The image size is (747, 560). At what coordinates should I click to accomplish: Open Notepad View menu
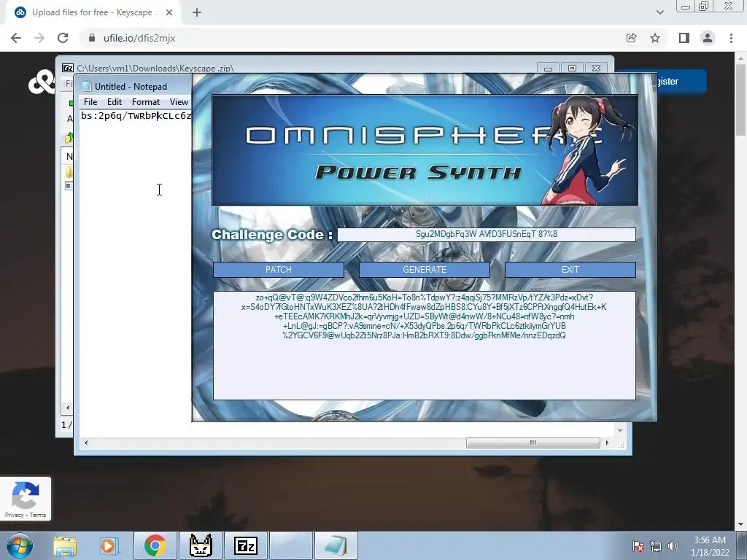(x=179, y=102)
